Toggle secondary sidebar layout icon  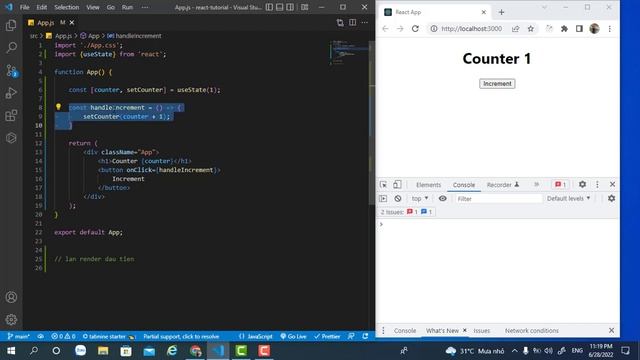[290, 7]
